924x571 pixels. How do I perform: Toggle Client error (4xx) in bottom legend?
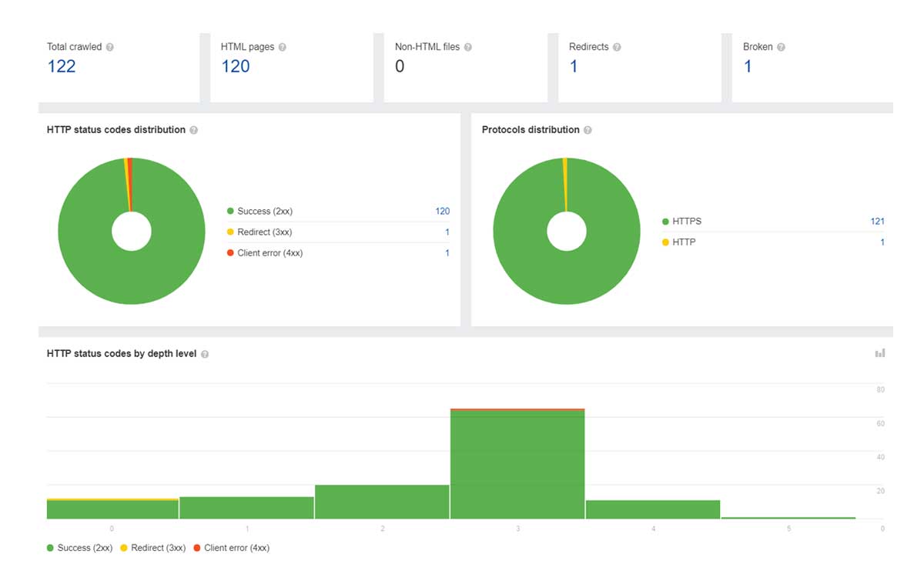tap(232, 548)
